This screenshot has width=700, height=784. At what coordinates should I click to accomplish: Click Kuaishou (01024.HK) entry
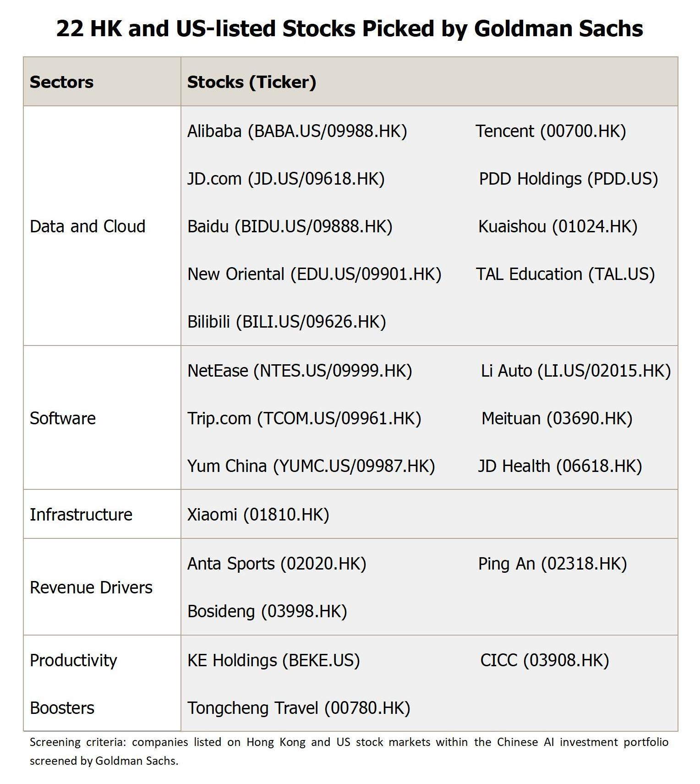[558, 227]
